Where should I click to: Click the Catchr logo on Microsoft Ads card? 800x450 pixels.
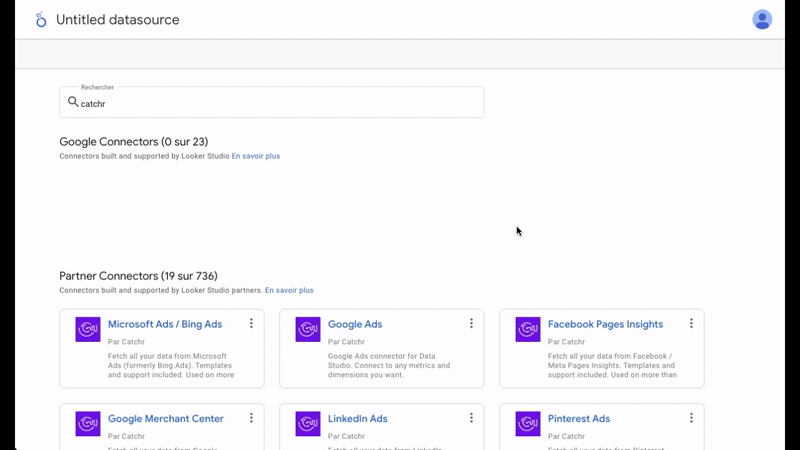click(x=88, y=329)
